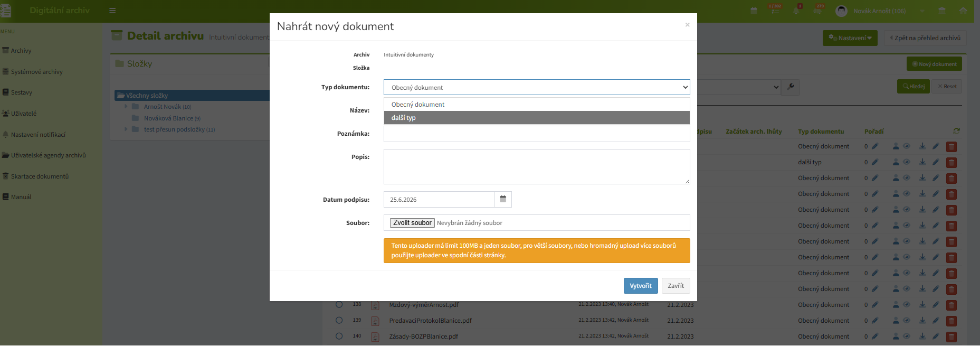Open tasks icon with 1/302 badge
The width and height of the screenshot is (980, 346).
775,10
